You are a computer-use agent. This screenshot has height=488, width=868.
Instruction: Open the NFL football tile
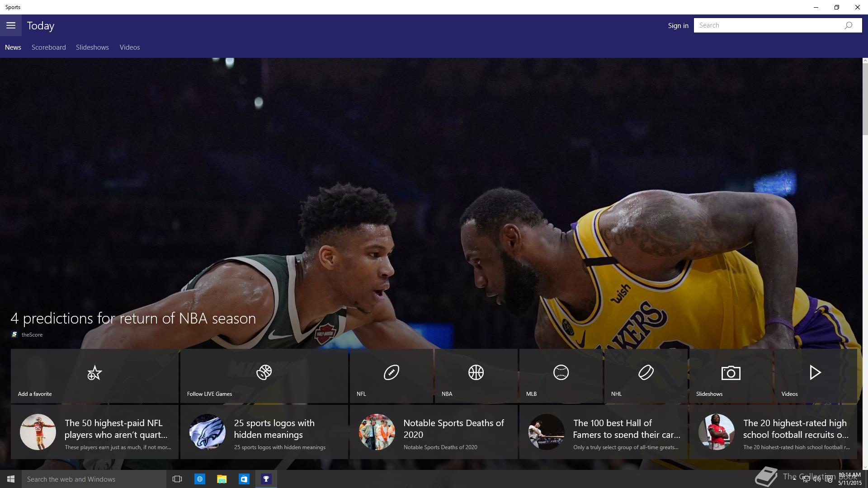(x=391, y=376)
